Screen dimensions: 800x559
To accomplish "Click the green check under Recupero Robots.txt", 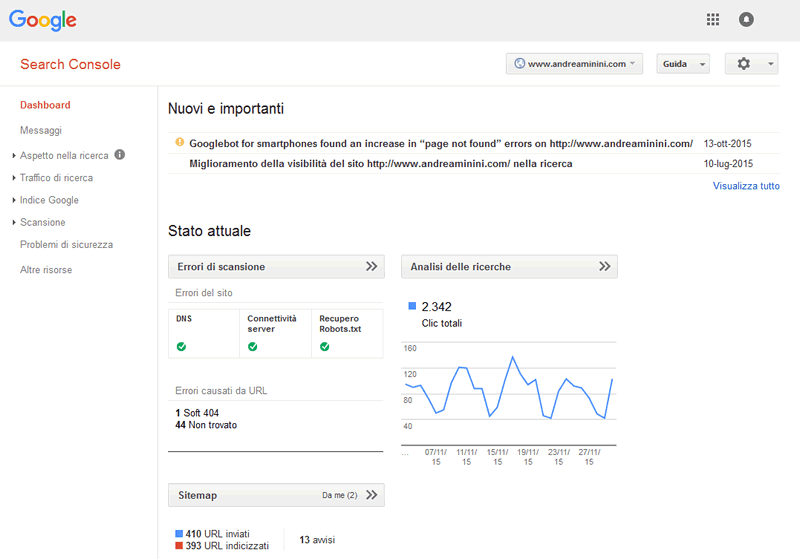I will tap(324, 347).
